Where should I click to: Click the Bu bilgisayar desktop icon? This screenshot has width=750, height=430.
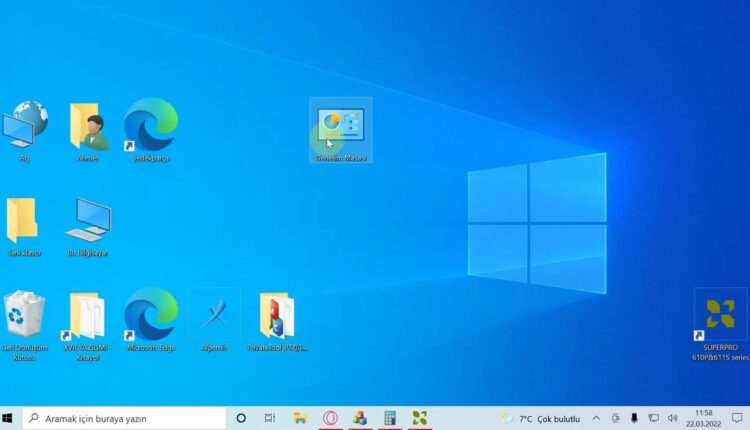tap(88, 220)
